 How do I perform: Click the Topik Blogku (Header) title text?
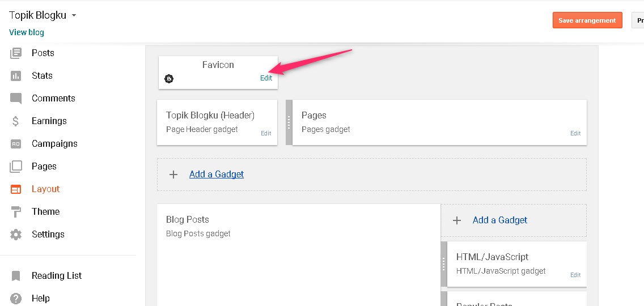[210, 116]
